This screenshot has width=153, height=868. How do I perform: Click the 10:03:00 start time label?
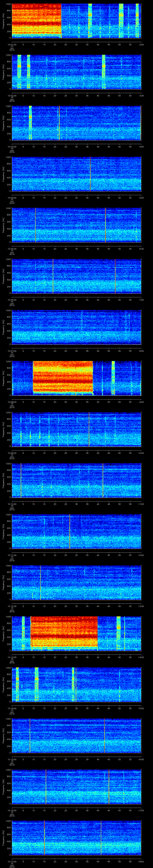click(12, 147)
